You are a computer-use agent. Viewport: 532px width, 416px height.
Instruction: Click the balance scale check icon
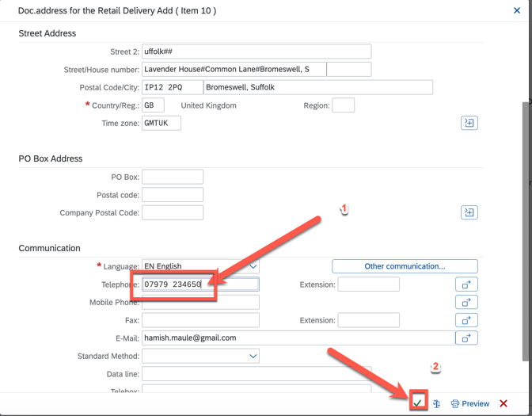coord(436,403)
